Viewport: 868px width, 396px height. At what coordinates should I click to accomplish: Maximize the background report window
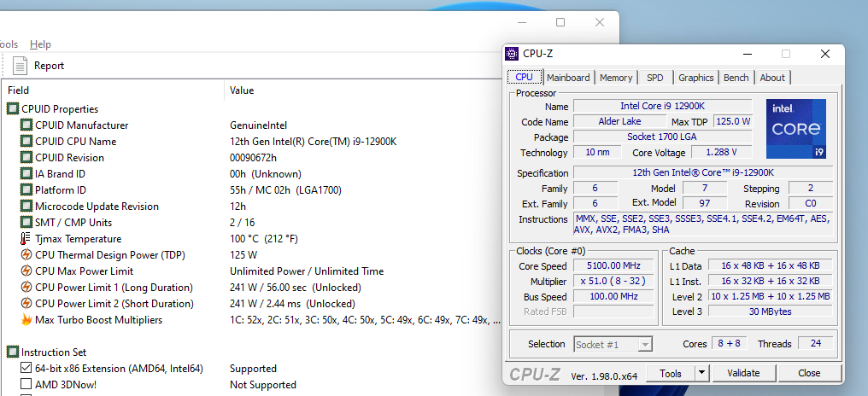coord(560,22)
